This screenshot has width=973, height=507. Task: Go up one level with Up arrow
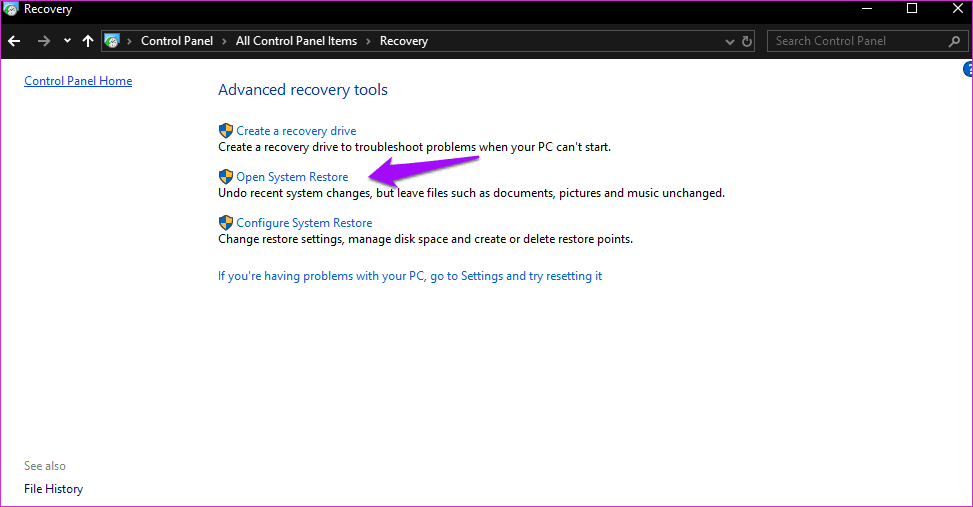coord(87,41)
